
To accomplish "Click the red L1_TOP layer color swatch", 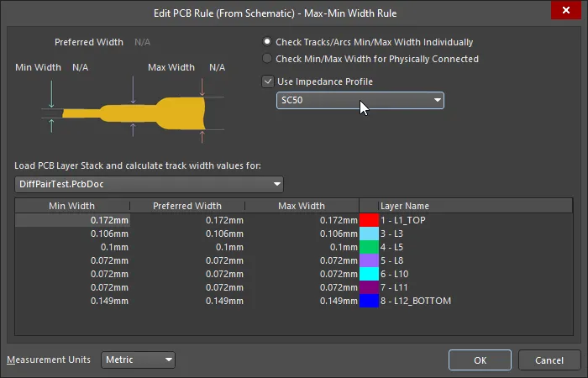I will (369, 219).
